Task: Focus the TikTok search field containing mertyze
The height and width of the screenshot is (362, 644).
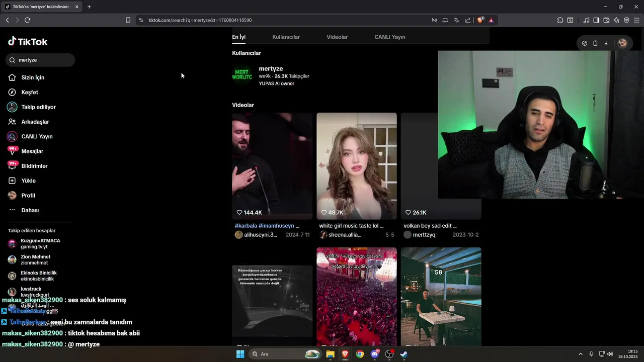Action: tap(40, 60)
